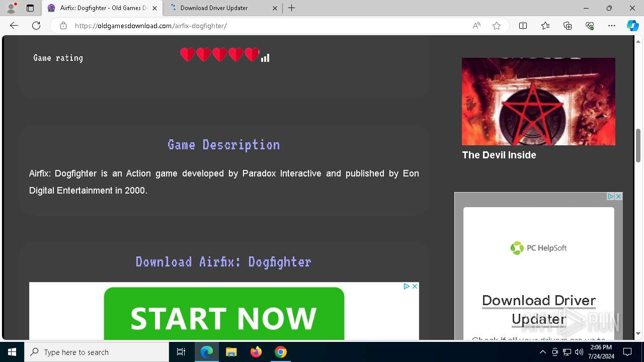Click the PC HelpSoft logo

(x=538, y=248)
